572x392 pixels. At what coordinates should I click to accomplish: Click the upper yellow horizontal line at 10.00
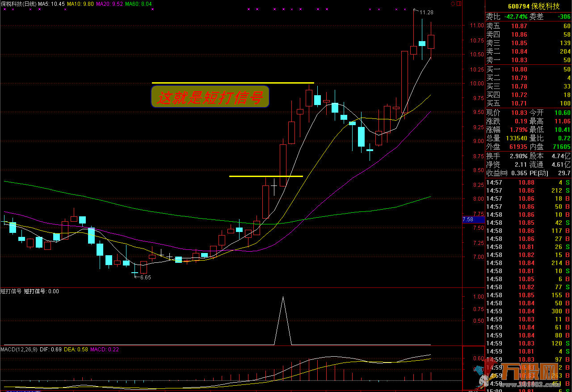coord(232,83)
